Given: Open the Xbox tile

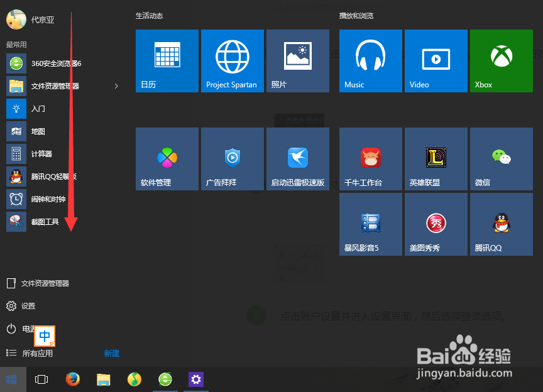Looking at the screenshot, I should click(x=501, y=60).
